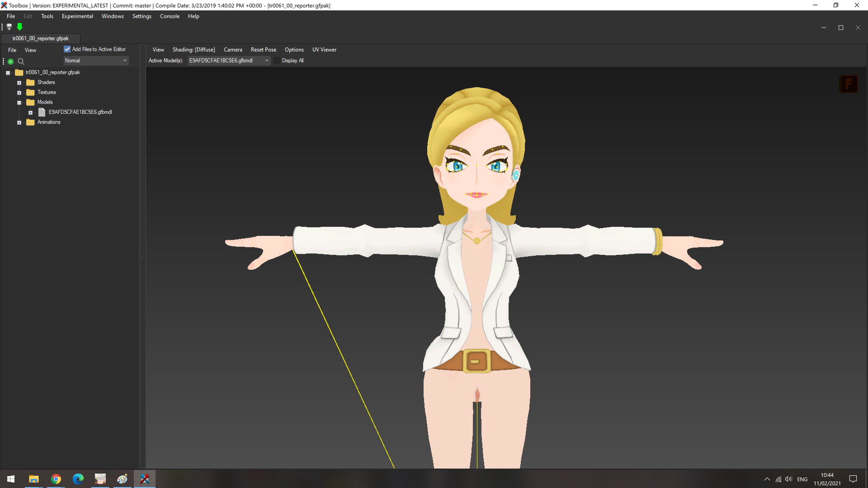868x488 pixels.
Task: Click the Animations folder icon
Action: pos(30,122)
